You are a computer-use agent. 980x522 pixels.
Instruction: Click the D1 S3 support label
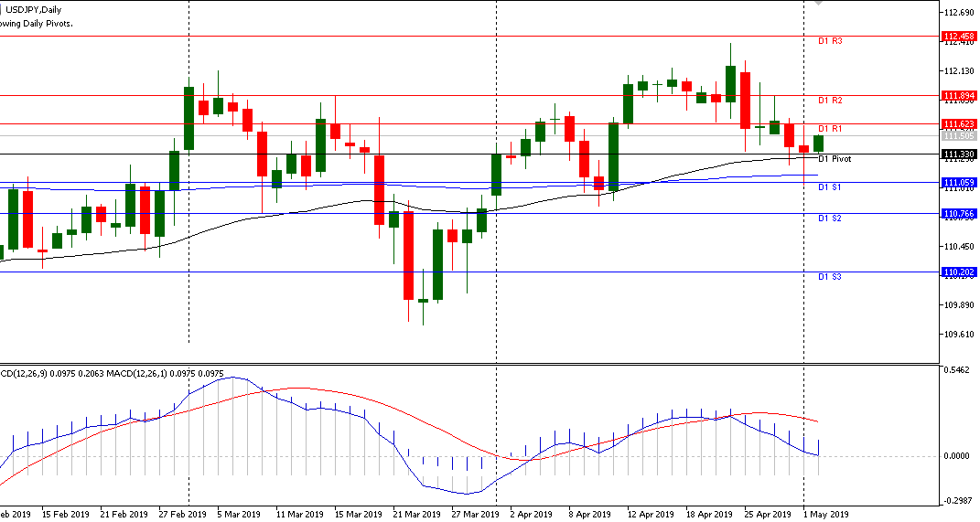click(x=830, y=276)
